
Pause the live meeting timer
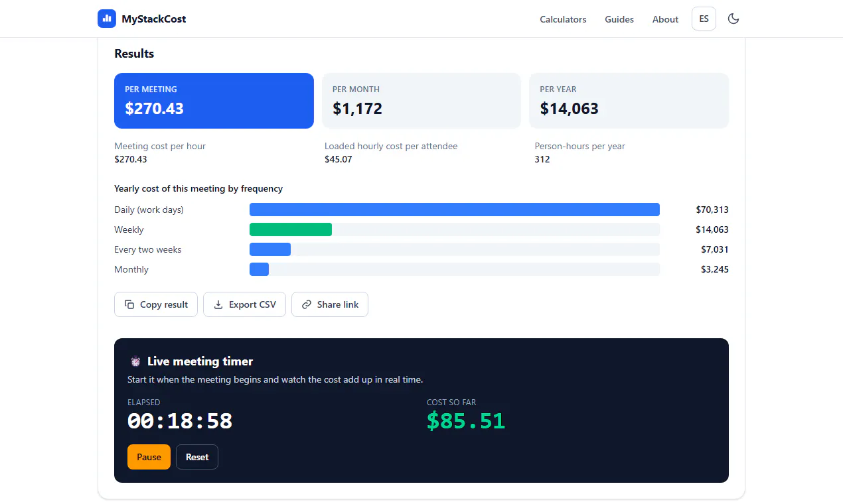point(149,457)
